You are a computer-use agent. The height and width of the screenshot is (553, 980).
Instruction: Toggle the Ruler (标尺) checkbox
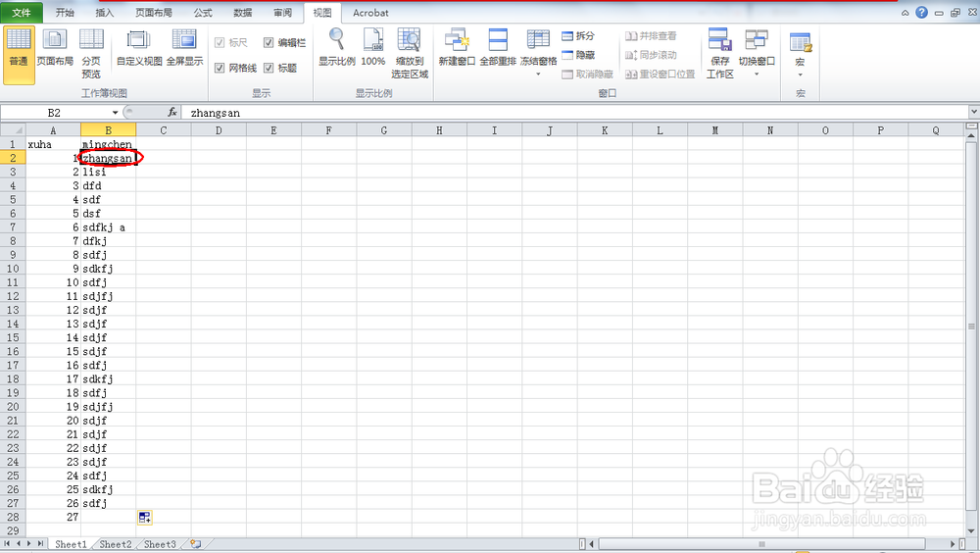(x=220, y=42)
